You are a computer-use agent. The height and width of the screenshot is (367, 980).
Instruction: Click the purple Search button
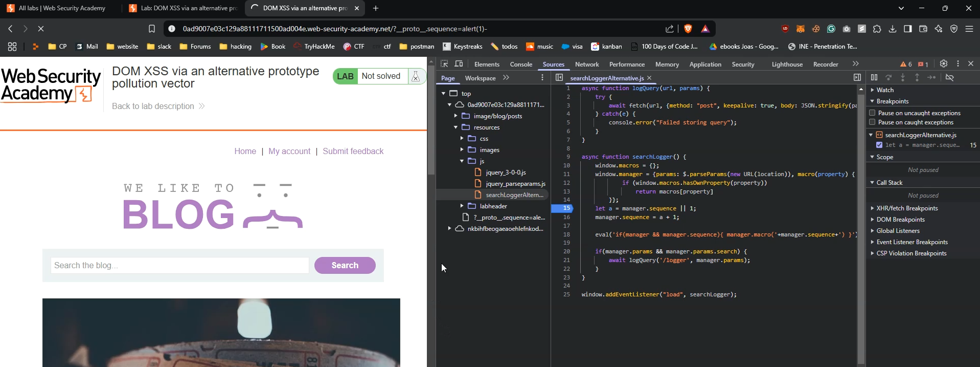tap(345, 265)
